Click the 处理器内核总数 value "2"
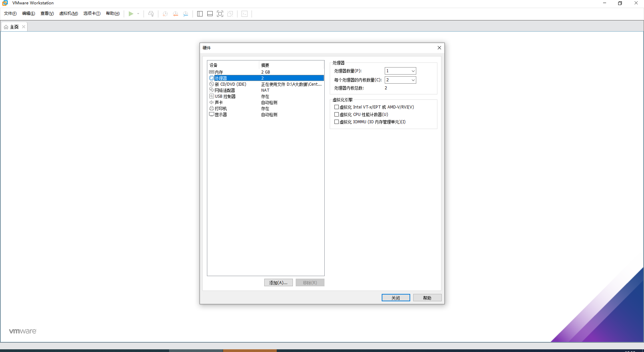Image resolution: width=644 pixels, height=352 pixels. point(386,88)
